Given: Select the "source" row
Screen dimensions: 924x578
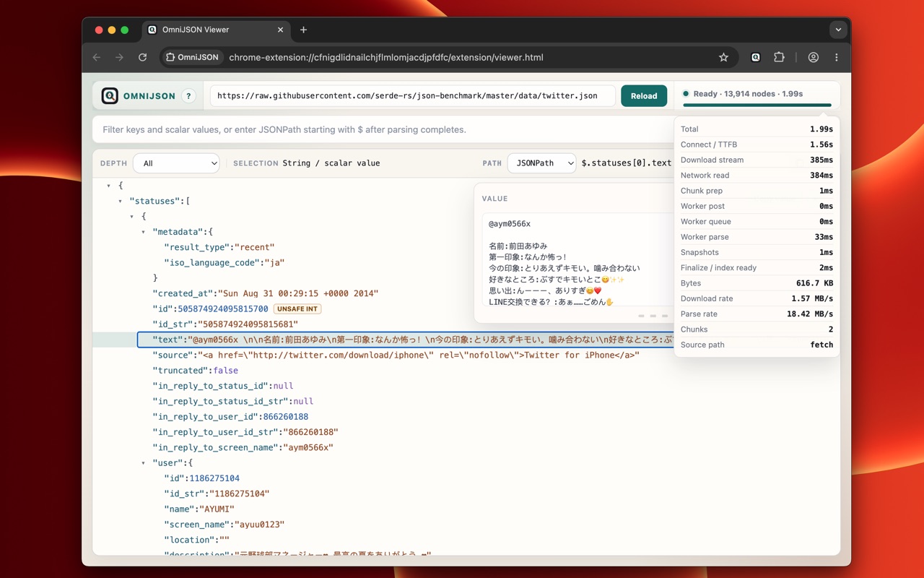Looking at the screenshot, I should (x=396, y=355).
